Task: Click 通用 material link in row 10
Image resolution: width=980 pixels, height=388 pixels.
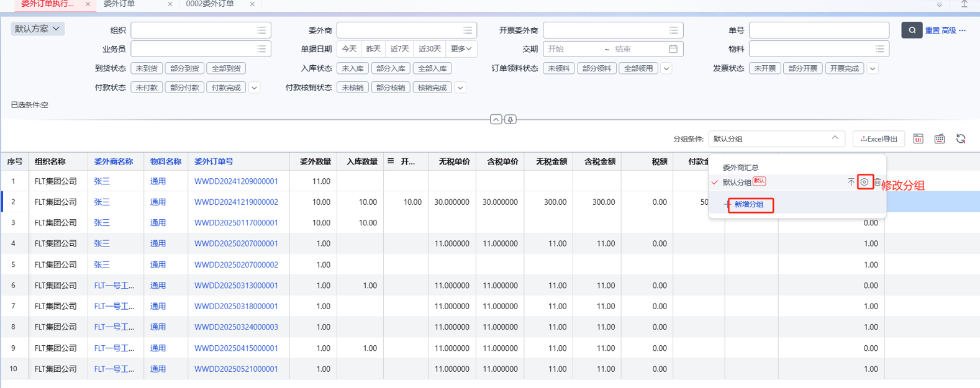Action: (x=158, y=369)
